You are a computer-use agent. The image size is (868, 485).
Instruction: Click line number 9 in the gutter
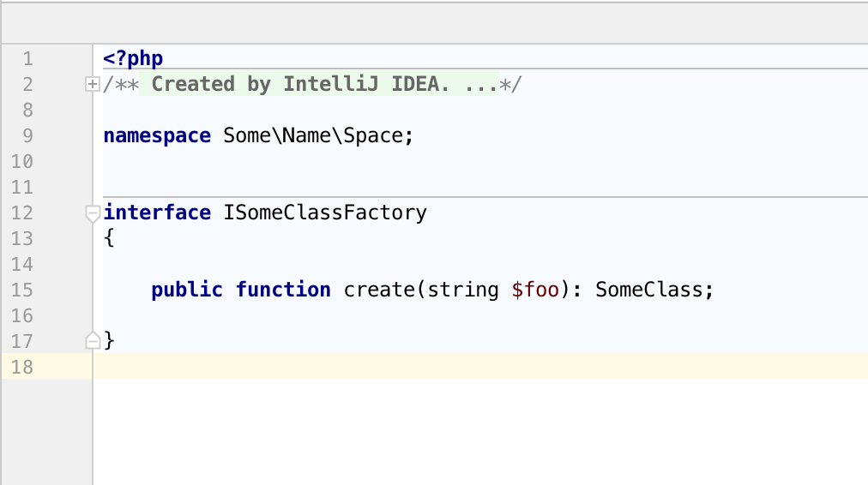(x=27, y=135)
